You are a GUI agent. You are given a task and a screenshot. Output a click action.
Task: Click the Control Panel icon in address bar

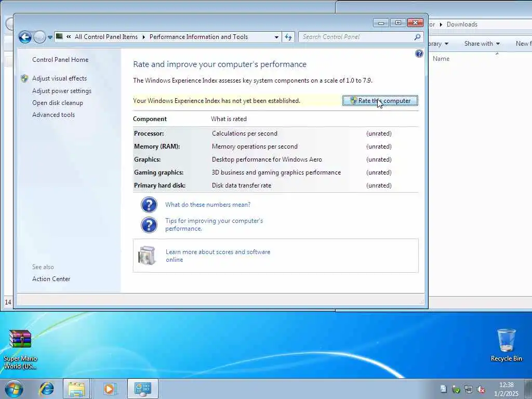[59, 36]
